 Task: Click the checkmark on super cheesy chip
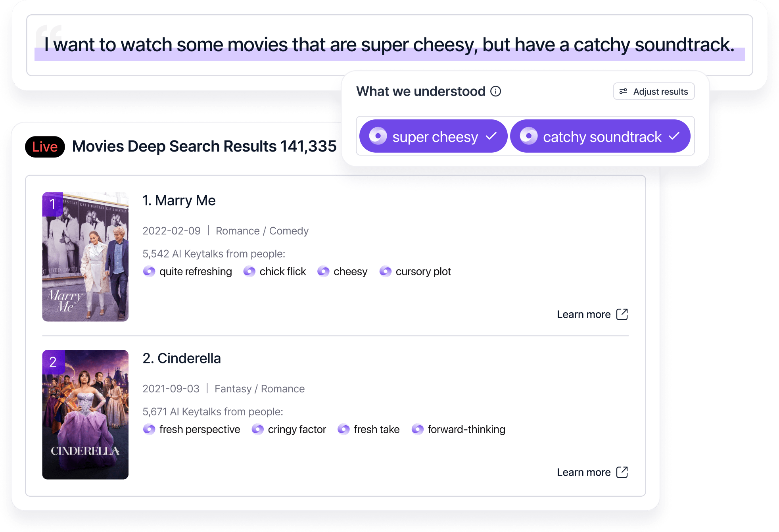pos(491,136)
